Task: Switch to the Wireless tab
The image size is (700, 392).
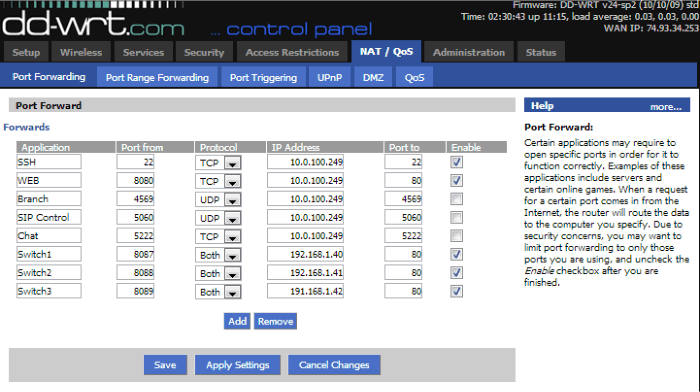Action: pyautogui.click(x=81, y=52)
